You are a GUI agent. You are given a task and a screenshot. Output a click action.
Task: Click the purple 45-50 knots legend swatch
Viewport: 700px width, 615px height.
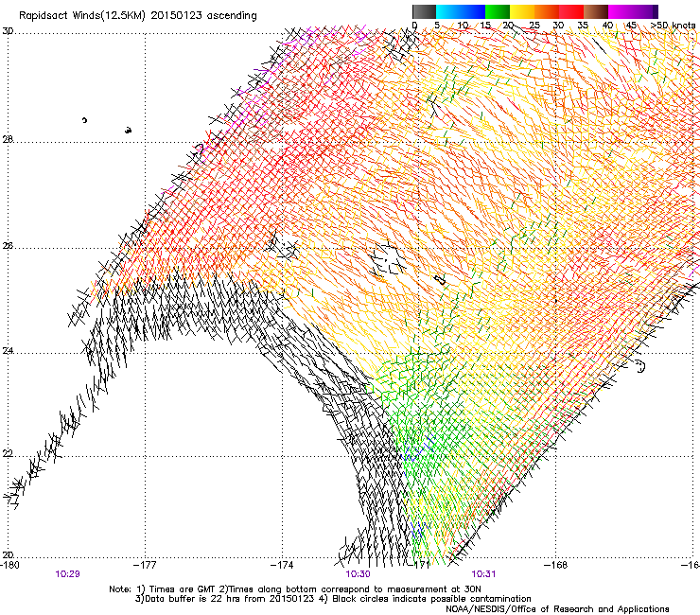point(645,11)
